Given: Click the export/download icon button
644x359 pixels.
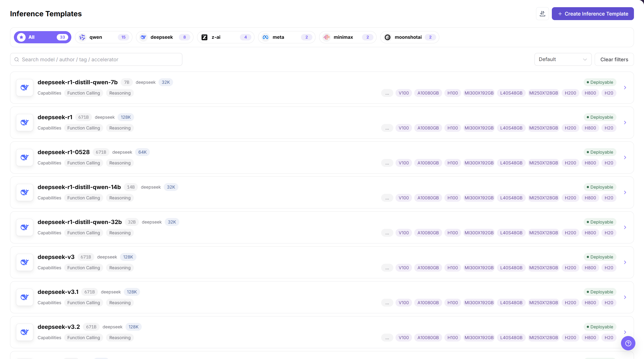Looking at the screenshot, I should coord(542,14).
